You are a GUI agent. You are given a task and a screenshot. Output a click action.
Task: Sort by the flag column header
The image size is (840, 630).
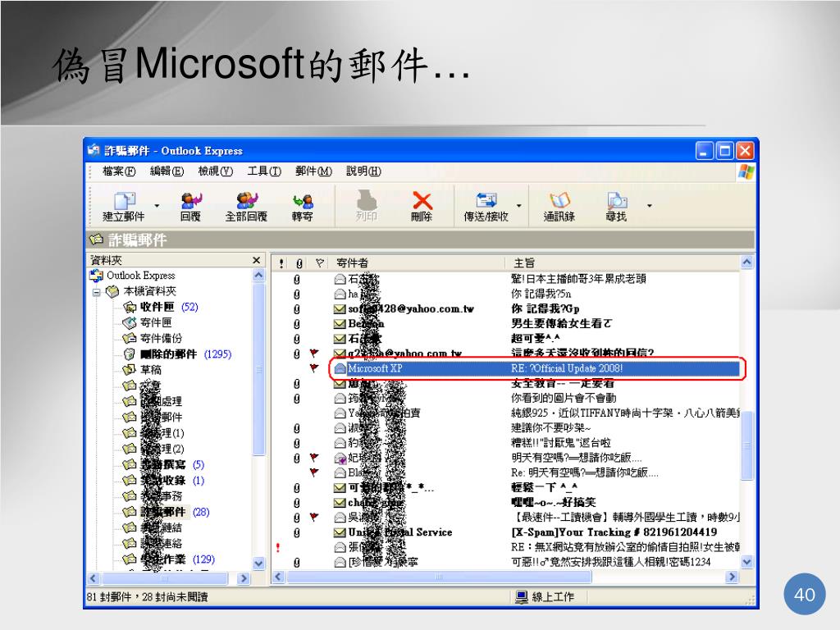tap(320, 263)
